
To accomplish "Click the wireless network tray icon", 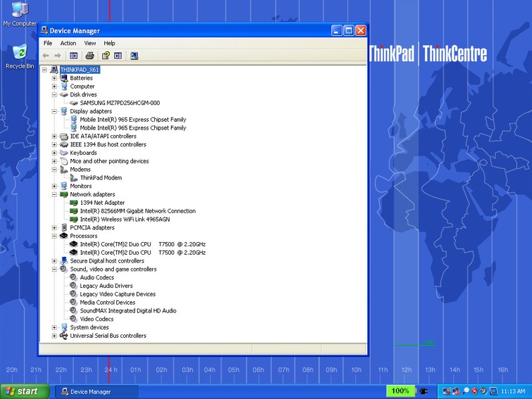I will 446,392.
